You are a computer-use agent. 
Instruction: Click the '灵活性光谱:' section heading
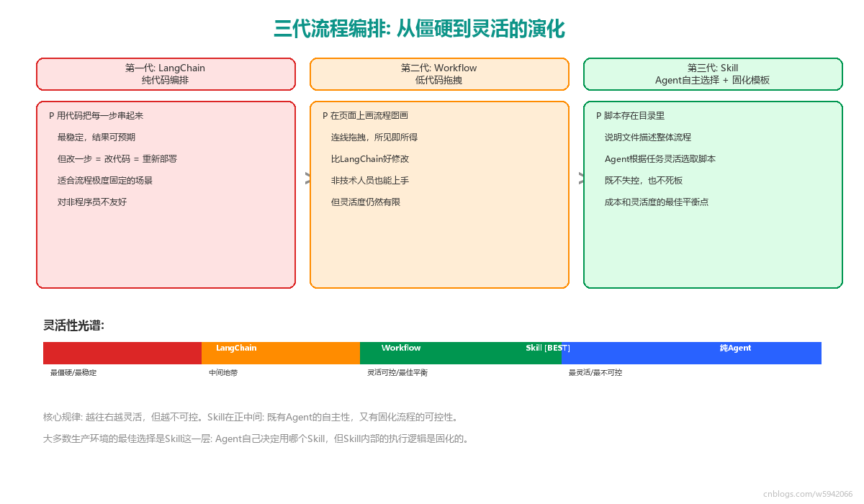coord(74,325)
